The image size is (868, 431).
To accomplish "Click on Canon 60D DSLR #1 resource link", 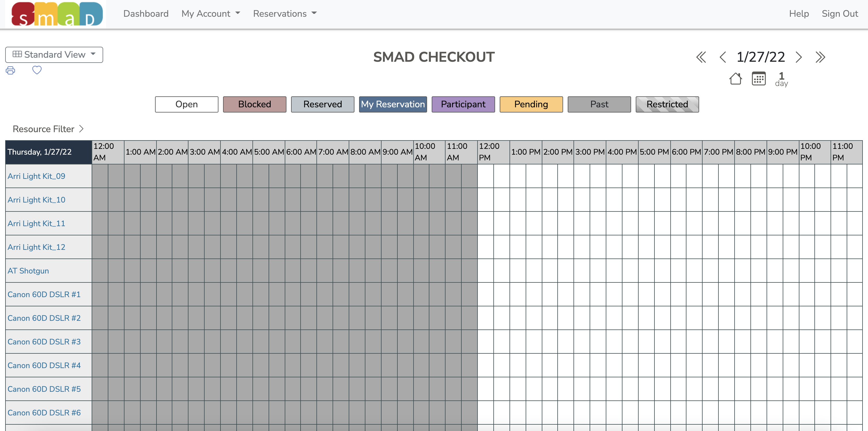I will point(44,294).
